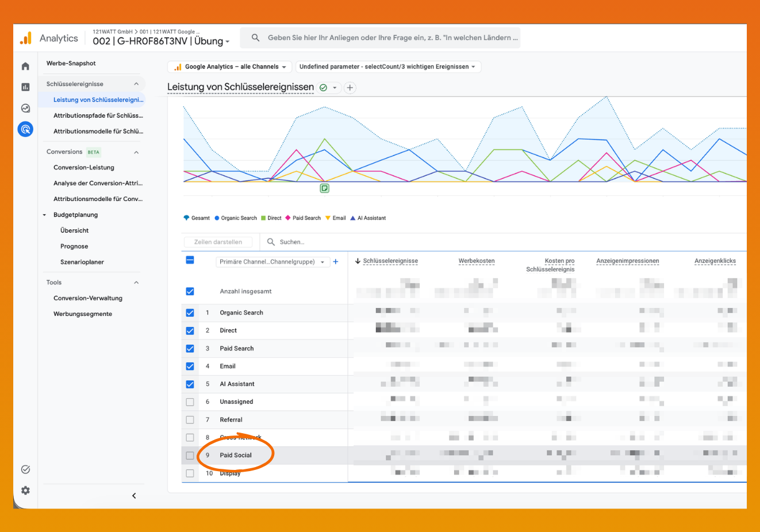Image resolution: width=760 pixels, height=532 pixels.
Task: Open the Primäre Channel…Channelgruppe dimension dropdown
Action: (x=273, y=262)
